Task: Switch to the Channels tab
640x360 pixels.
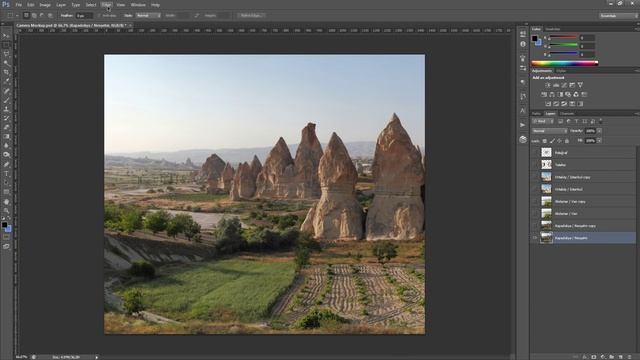Action: [x=567, y=113]
